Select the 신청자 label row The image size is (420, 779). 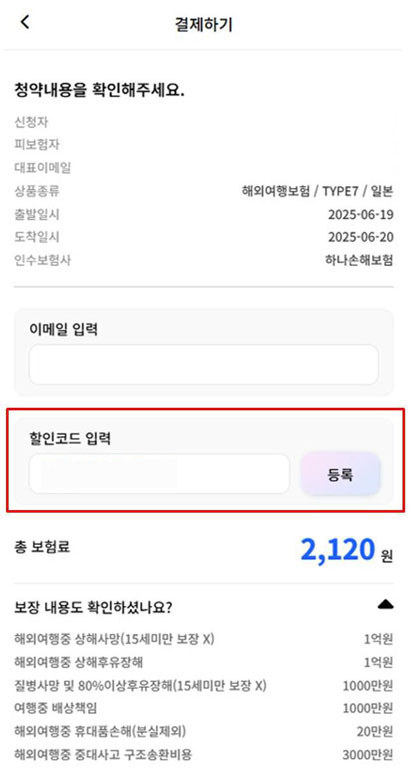(204, 122)
